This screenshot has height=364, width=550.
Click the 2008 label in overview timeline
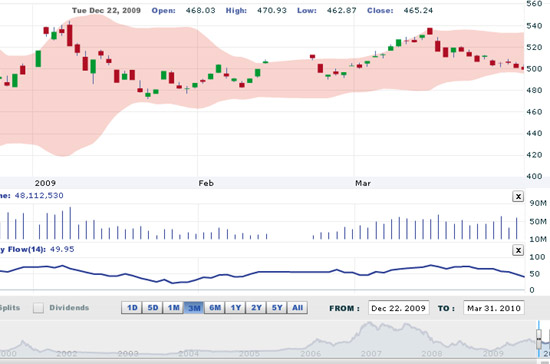[x=432, y=353]
